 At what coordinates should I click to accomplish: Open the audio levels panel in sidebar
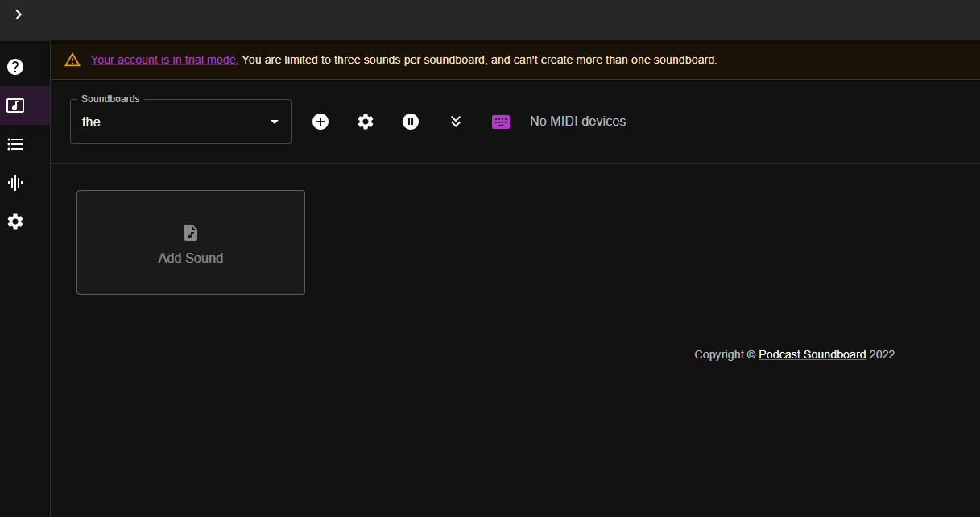click(14, 183)
